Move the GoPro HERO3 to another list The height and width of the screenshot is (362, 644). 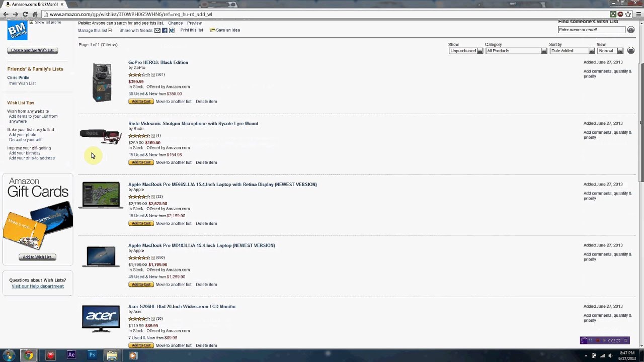pyautogui.click(x=174, y=102)
